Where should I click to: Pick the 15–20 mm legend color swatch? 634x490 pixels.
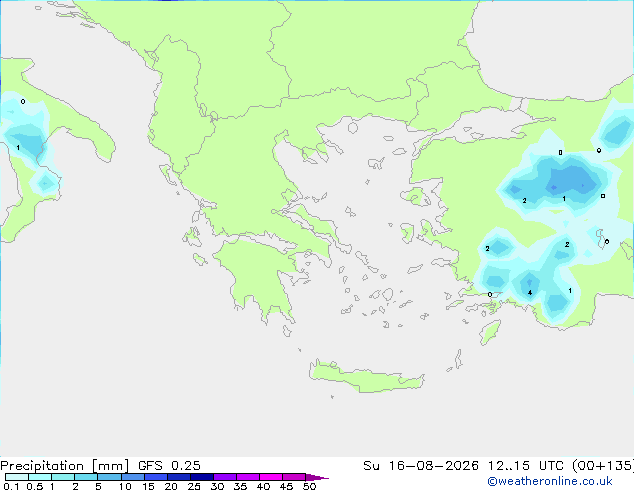(156, 477)
